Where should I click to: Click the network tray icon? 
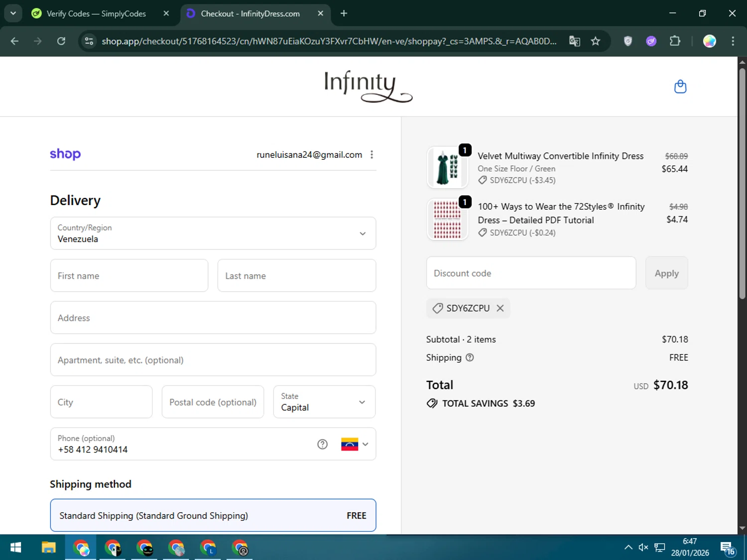coord(660,548)
